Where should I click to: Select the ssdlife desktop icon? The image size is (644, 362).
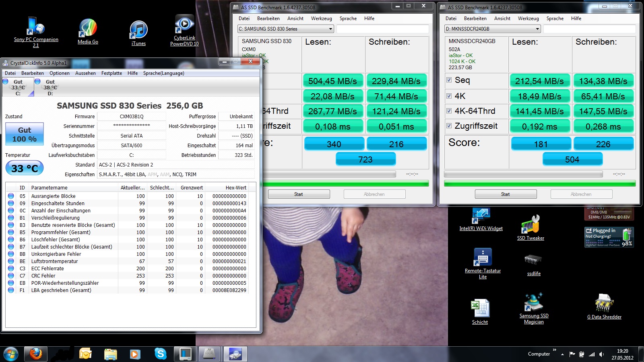(x=534, y=265)
